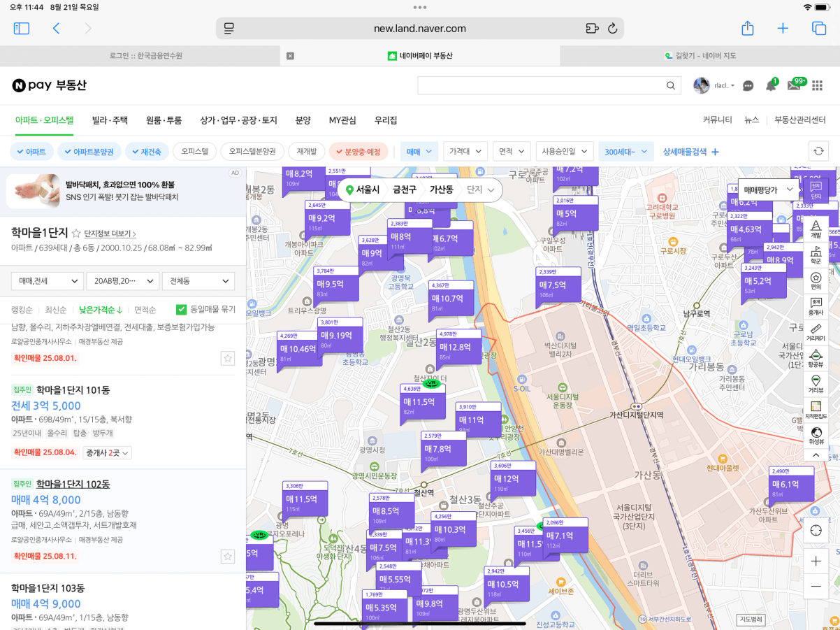Screen dimensions: 840x630
Task: Select the 분양 menu tab
Action: tap(303, 120)
